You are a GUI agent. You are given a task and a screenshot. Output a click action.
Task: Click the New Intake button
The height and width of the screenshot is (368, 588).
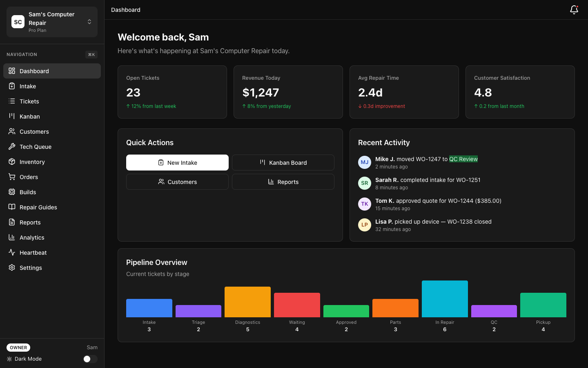pyautogui.click(x=177, y=162)
